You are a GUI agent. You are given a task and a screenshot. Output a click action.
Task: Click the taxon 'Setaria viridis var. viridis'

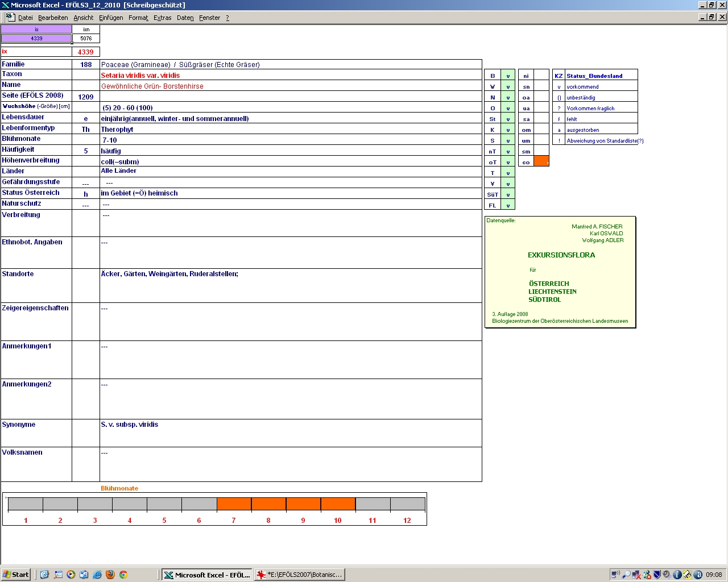pos(140,76)
